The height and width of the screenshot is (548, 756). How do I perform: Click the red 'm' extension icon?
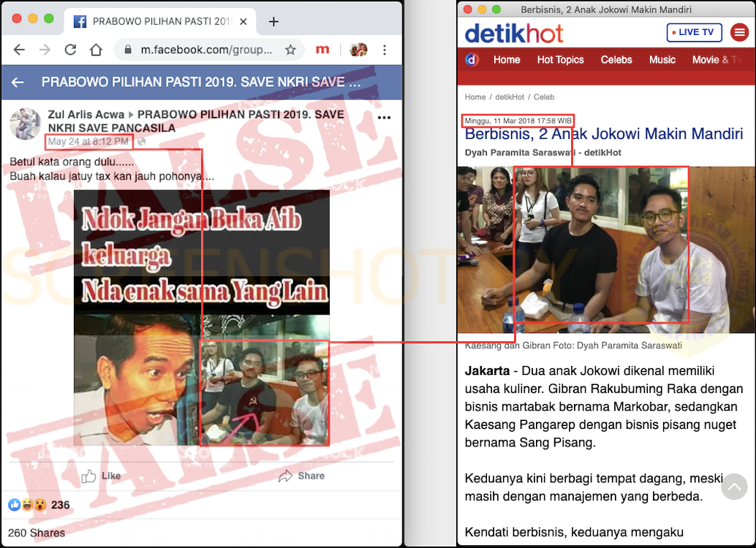click(322, 50)
